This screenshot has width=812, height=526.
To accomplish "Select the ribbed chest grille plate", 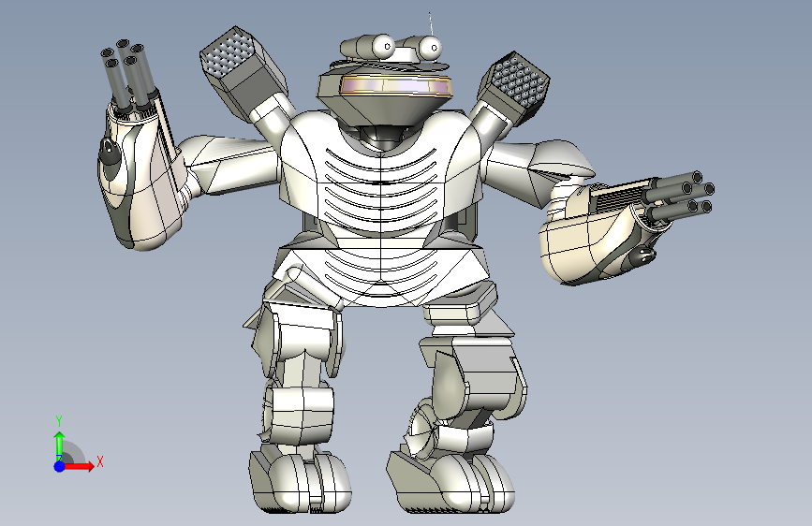I will click(x=380, y=192).
